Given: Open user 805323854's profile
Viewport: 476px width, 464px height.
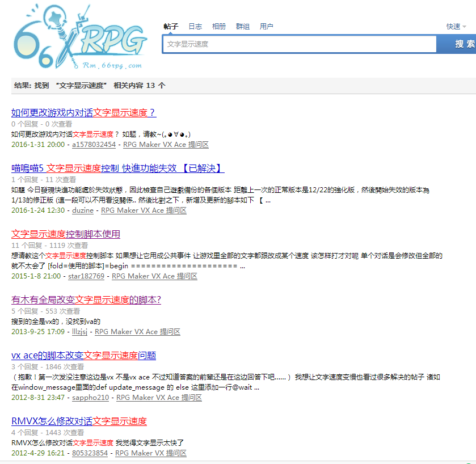Looking at the screenshot, I should pyautogui.click(x=90, y=453).
